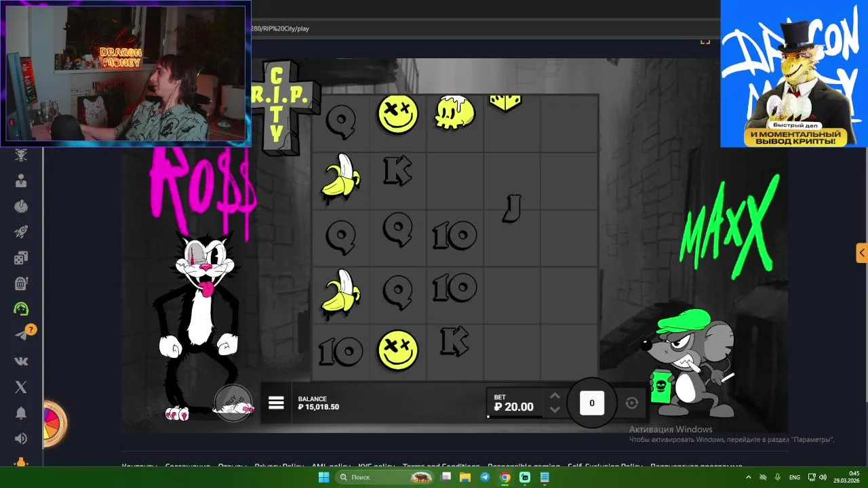Click the yellow skull symbol on the grid
Screen dimensions: 868x488
[454, 113]
